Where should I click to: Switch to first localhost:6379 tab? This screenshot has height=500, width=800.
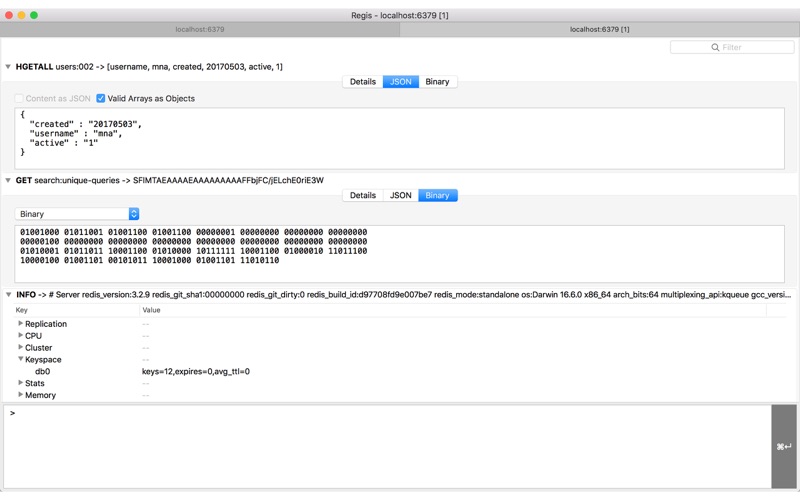click(200, 30)
